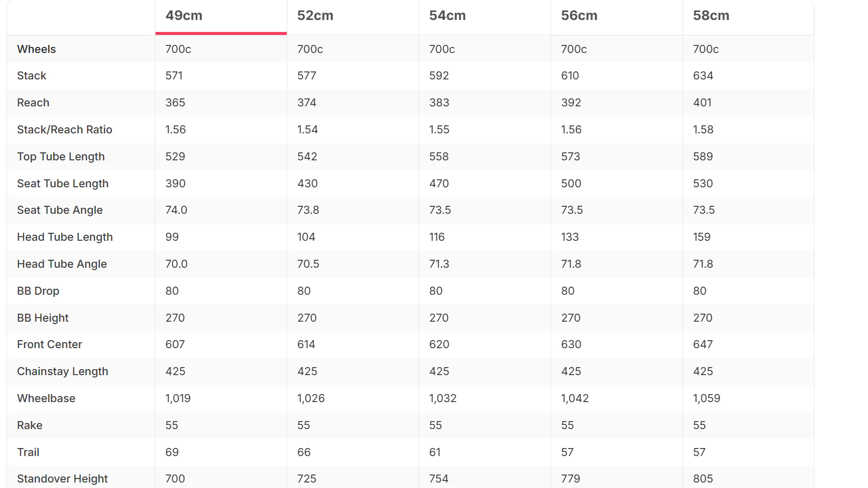
Task: Click the Top Tube Length label
Action: click(61, 156)
